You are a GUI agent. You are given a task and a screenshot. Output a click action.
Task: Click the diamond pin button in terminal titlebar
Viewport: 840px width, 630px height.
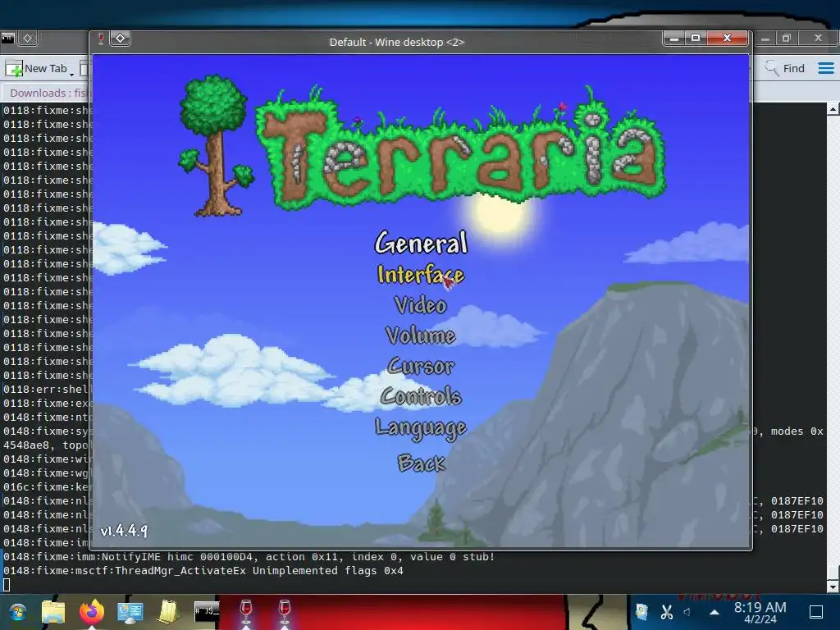click(28, 38)
